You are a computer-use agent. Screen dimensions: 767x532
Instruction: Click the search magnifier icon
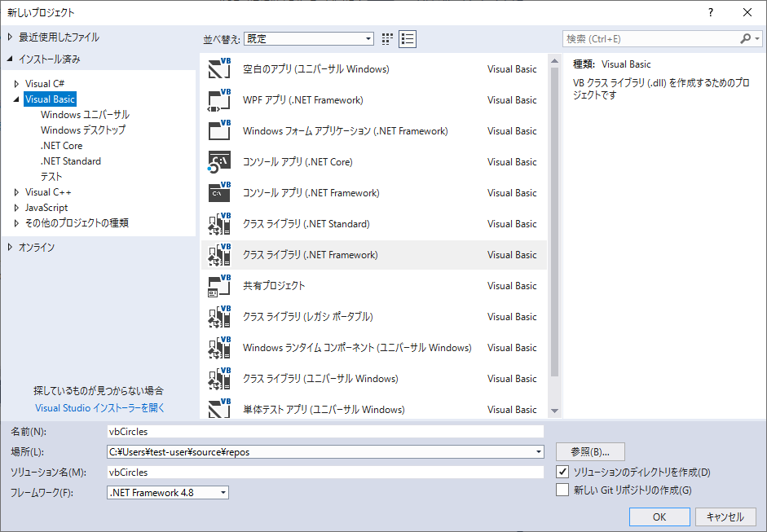(745, 38)
